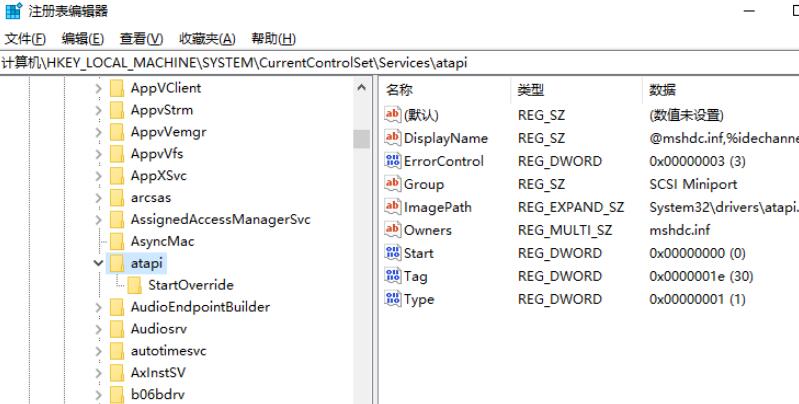Image resolution: width=799 pixels, height=404 pixels.
Task: Open the 收藏夹(A) favorites menu
Action: 206,39
